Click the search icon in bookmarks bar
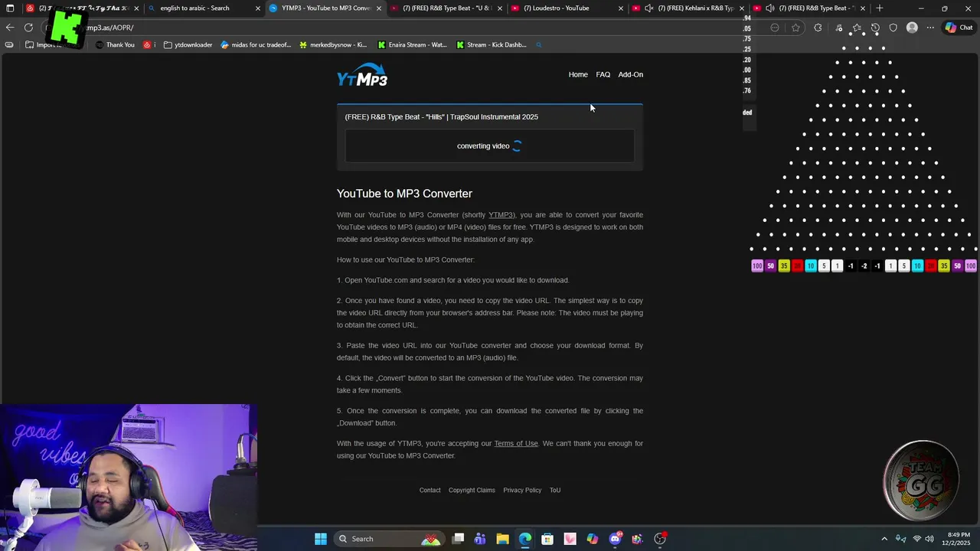The image size is (980, 551). (538, 44)
